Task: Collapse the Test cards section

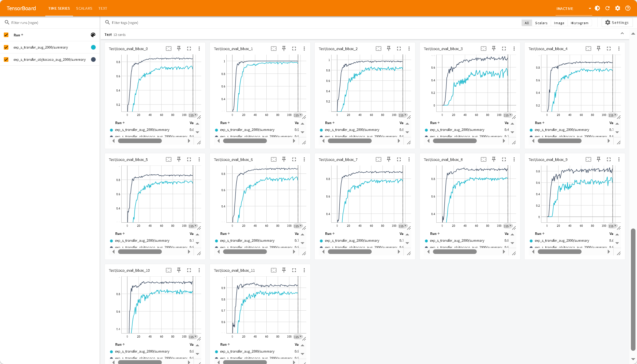Action: point(622,34)
